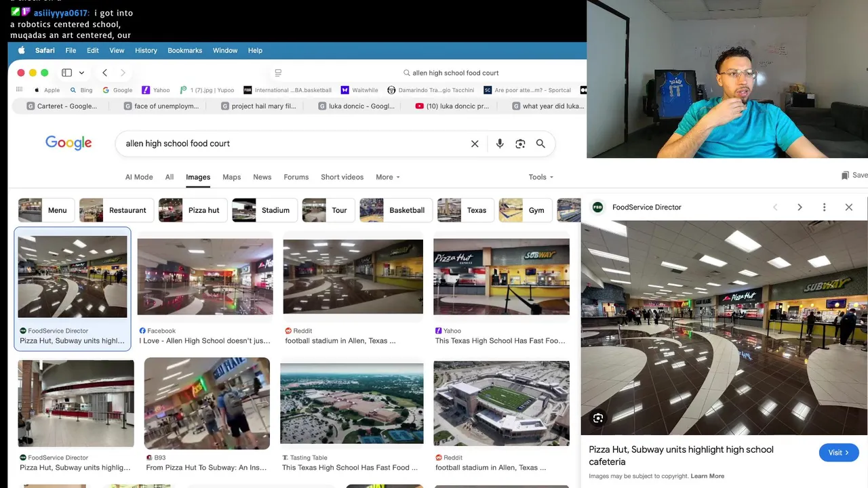Image resolution: width=868 pixels, height=488 pixels.
Task: Switch to News results tab
Action: (x=262, y=177)
